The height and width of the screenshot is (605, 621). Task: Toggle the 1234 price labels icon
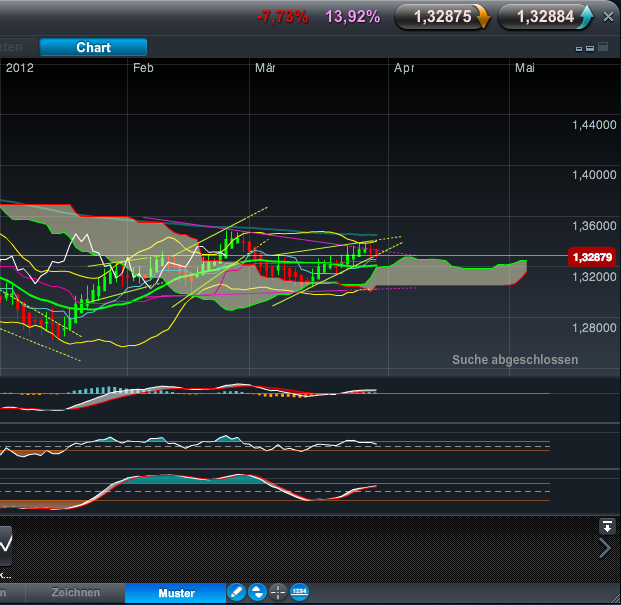click(299, 592)
